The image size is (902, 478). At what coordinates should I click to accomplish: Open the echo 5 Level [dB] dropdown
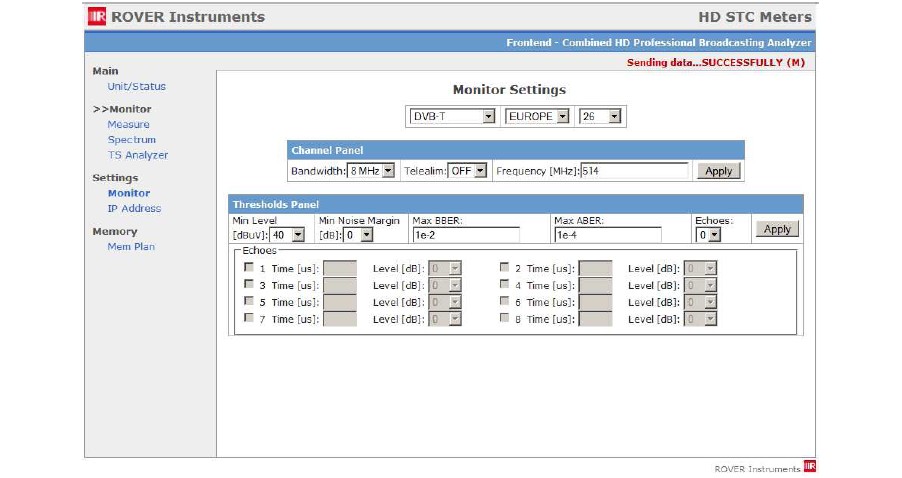pos(445,302)
